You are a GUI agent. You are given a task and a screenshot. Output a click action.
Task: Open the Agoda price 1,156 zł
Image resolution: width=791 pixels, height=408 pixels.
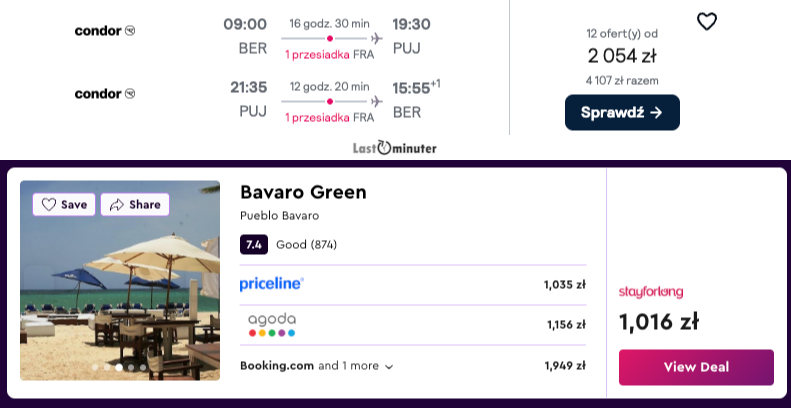click(567, 325)
